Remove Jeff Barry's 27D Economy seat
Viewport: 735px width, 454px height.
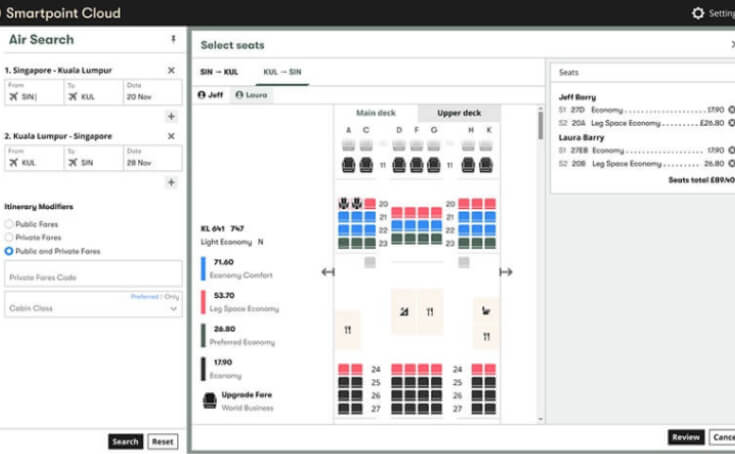point(731,109)
